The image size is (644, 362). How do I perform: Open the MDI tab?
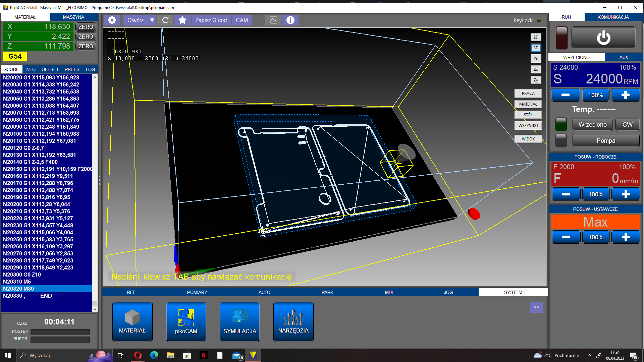[389, 292]
